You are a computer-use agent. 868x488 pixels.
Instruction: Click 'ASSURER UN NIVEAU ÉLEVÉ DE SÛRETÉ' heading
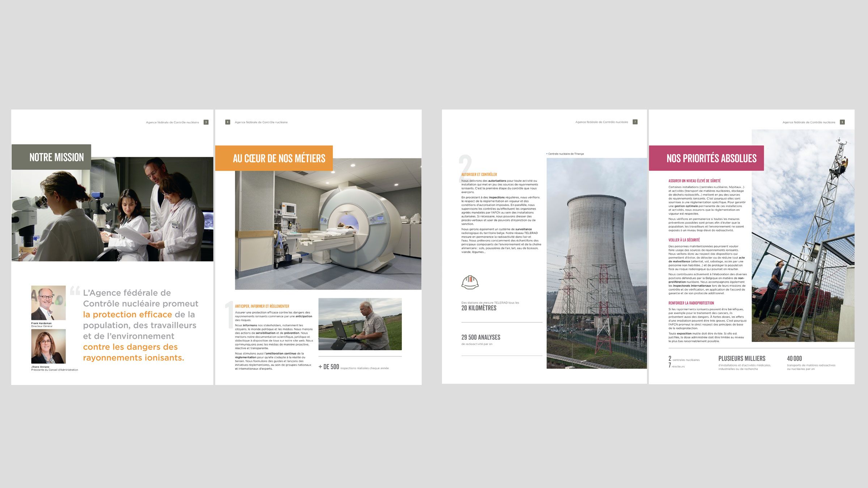coord(694,181)
